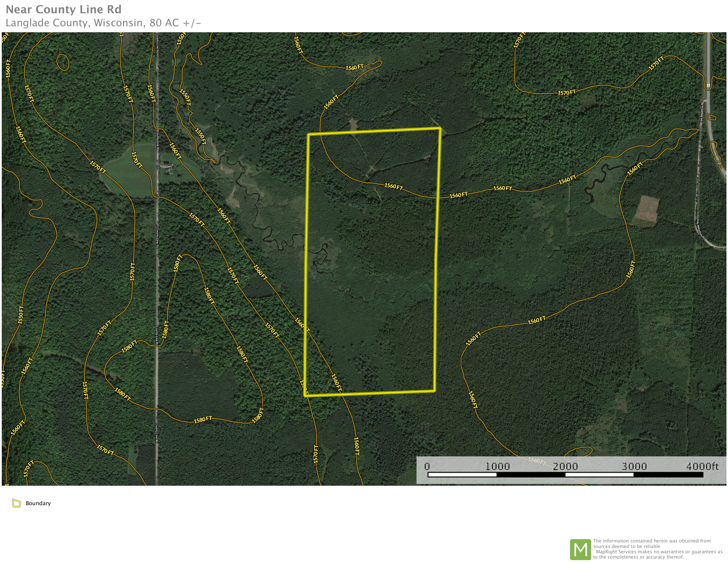Click the yellow Boundary legend polygon icon

pyautogui.click(x=16, y=503)
